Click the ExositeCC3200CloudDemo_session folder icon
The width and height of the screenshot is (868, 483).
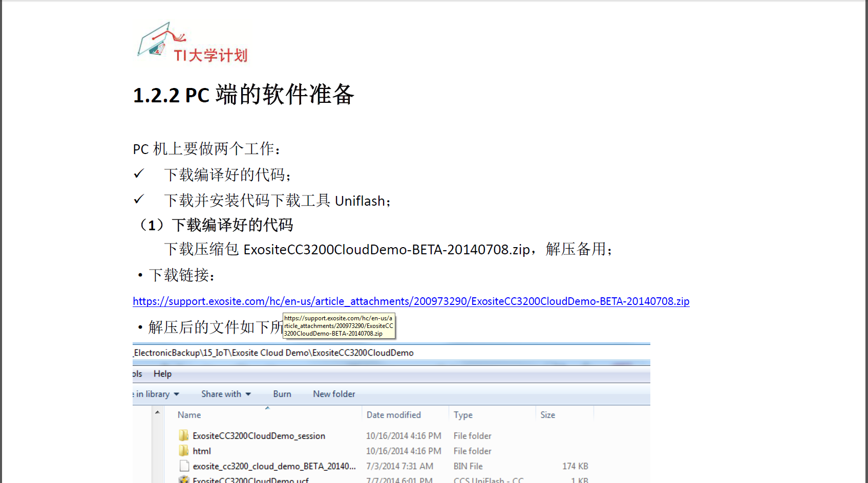184,435
